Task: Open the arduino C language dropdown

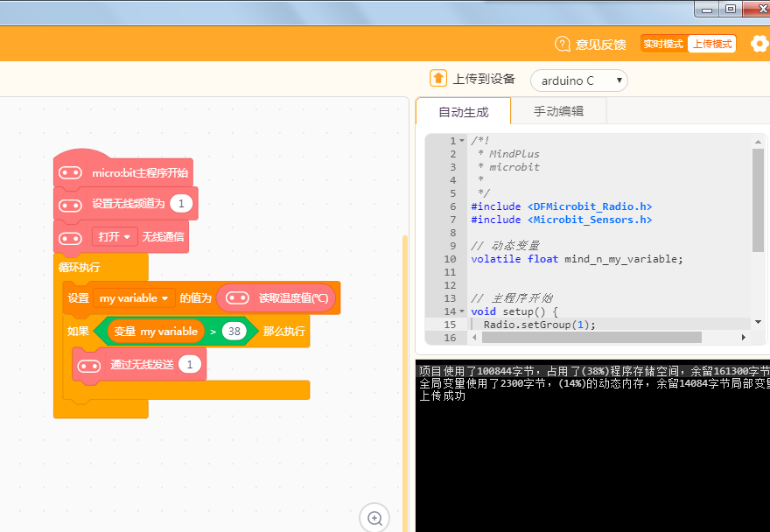Action: pos(579,80)
